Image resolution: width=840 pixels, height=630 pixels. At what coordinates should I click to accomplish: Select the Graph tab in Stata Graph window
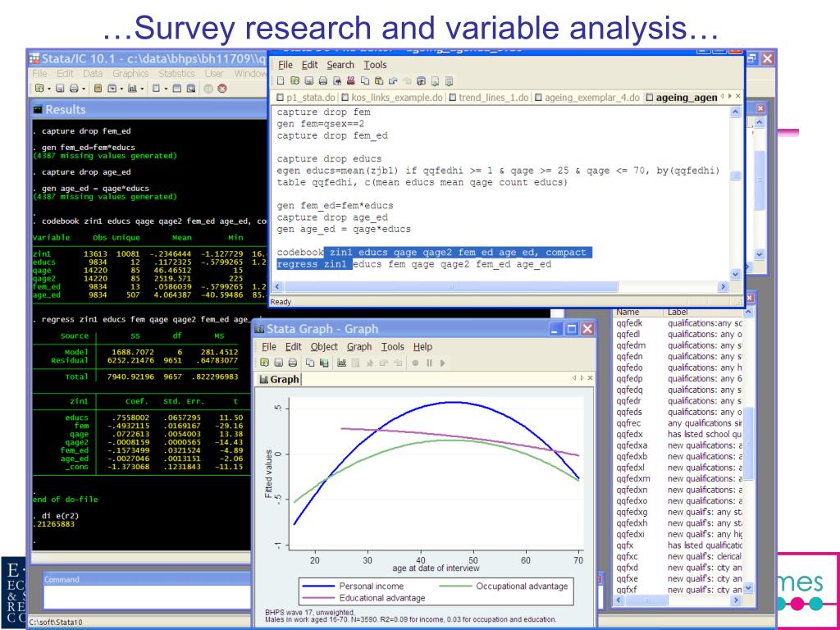pos(279,379)
